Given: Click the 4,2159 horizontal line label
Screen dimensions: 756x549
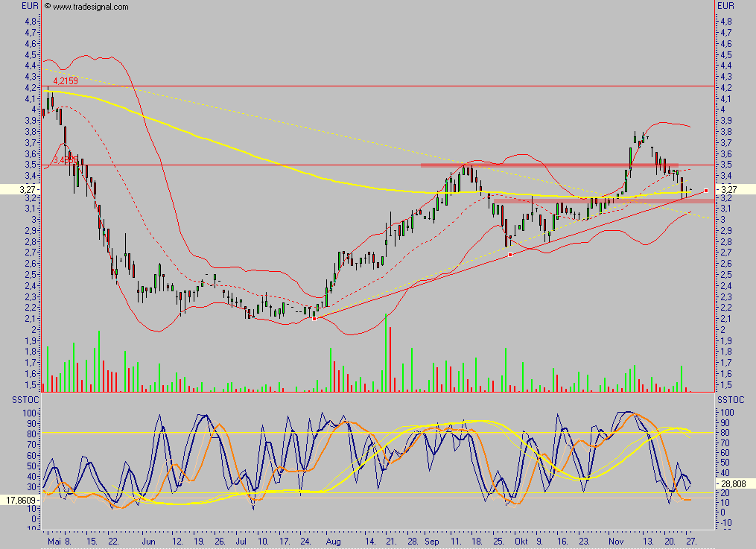Looking at the screenshot, I should [x=65, y=80].
